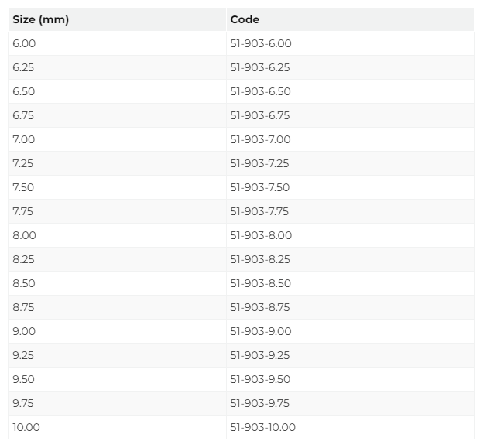
Task: Click the 9.50 size cell
Action: pos(117,379)
